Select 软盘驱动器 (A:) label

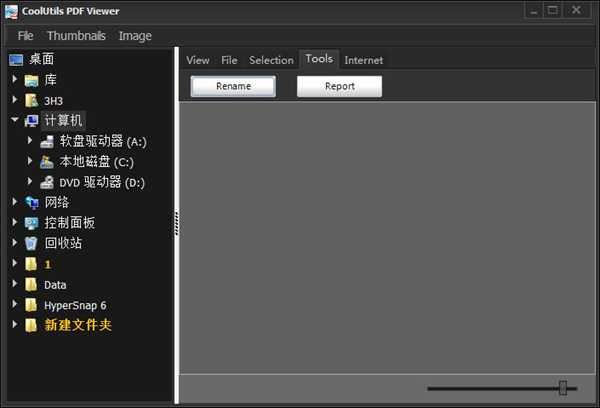(x=103, y=141)
